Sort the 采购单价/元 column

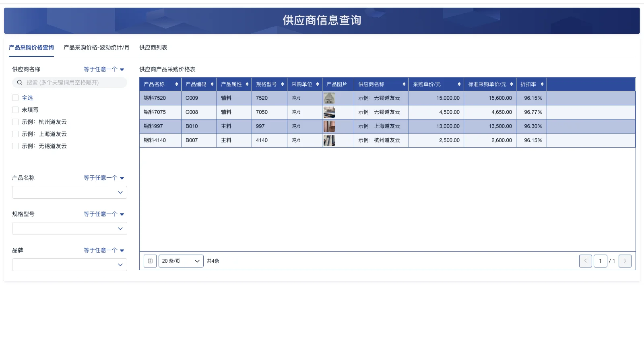458,84
